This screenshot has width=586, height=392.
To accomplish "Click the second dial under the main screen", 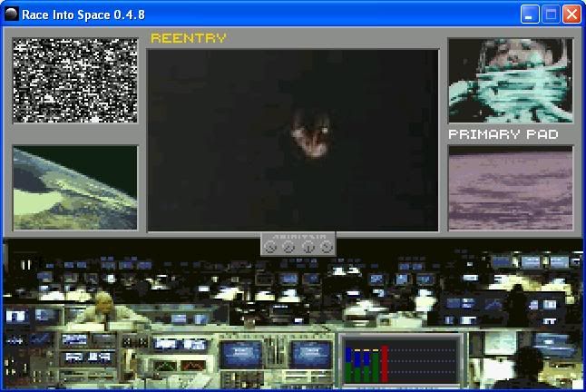I will 288,247.
